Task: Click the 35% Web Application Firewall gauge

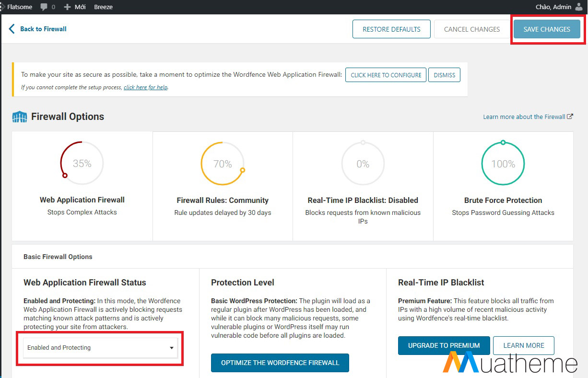Action: [82, 164]
